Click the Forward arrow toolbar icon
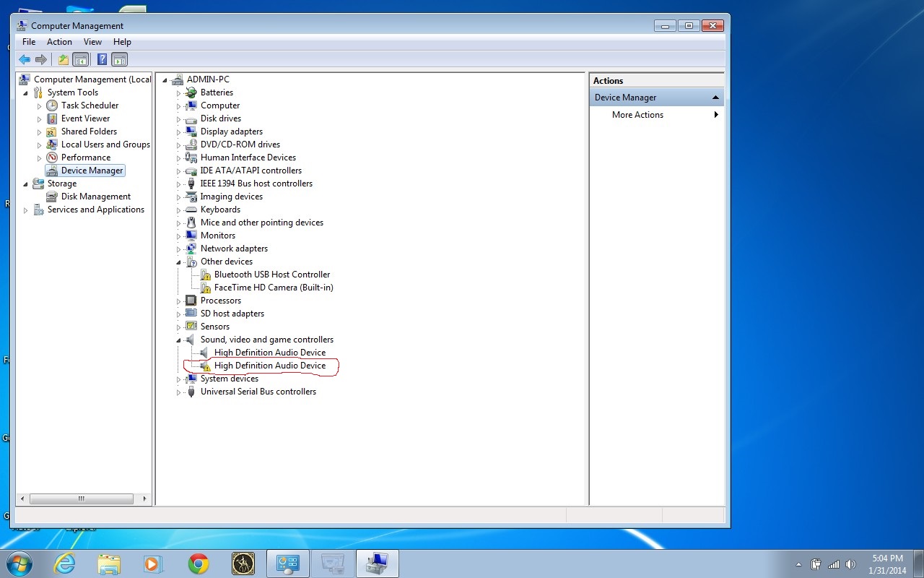The width and height of the screenshot is (924, 578). (41, 59)
